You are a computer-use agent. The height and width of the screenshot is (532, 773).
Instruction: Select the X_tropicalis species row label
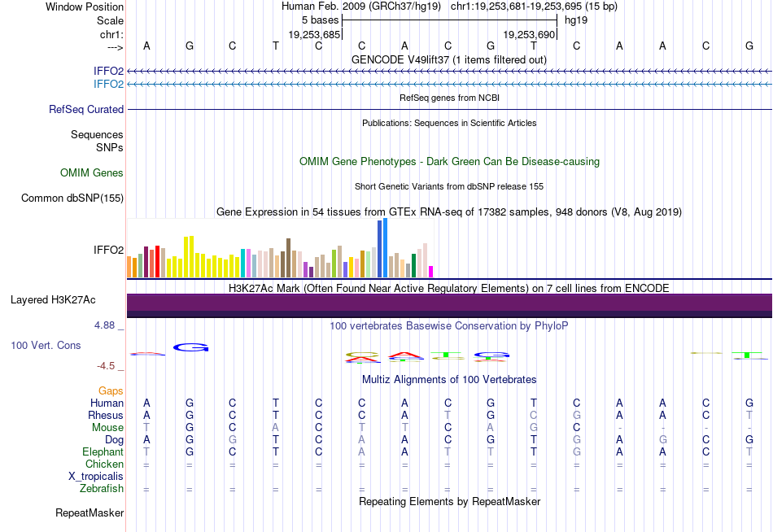pyautogui.click(x=96, y=477)
